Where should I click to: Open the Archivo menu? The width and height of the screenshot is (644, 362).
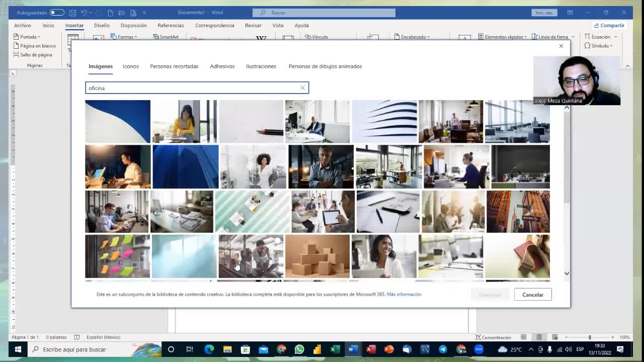click(22, 25)
